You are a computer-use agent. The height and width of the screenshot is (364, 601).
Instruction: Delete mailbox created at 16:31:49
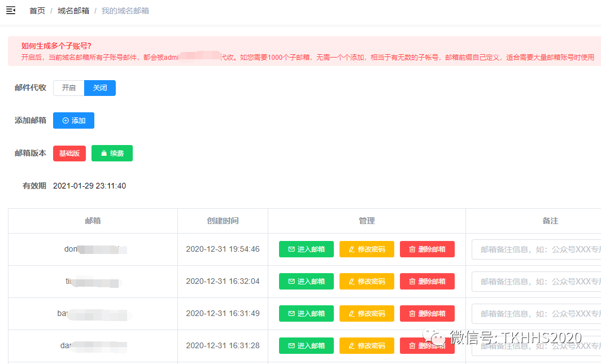428,313
